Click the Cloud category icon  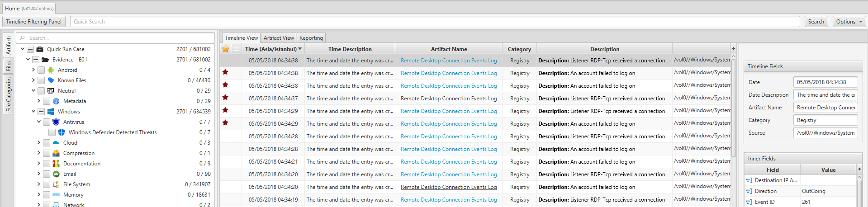(56, 143)
